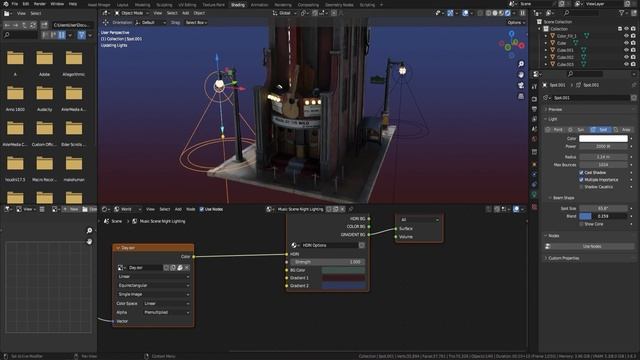Open the shader editor Node menu

tap(190, 209)
